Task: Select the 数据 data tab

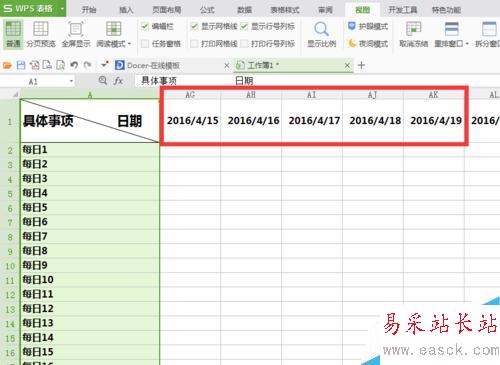Action: pyautogui.click(x=244, y=10)
